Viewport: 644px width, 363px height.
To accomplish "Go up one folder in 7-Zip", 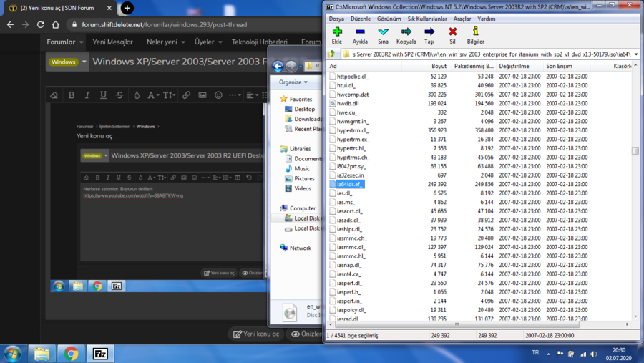I will point(332,54).
